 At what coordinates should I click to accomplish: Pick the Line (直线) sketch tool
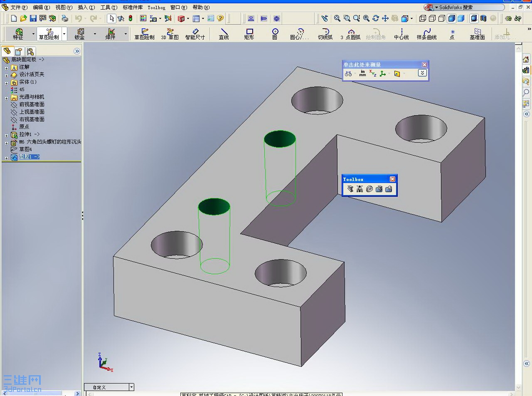[224, 34]
